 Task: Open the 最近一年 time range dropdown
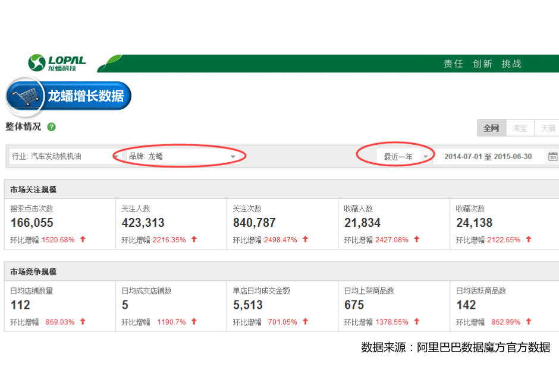point(403,157)
